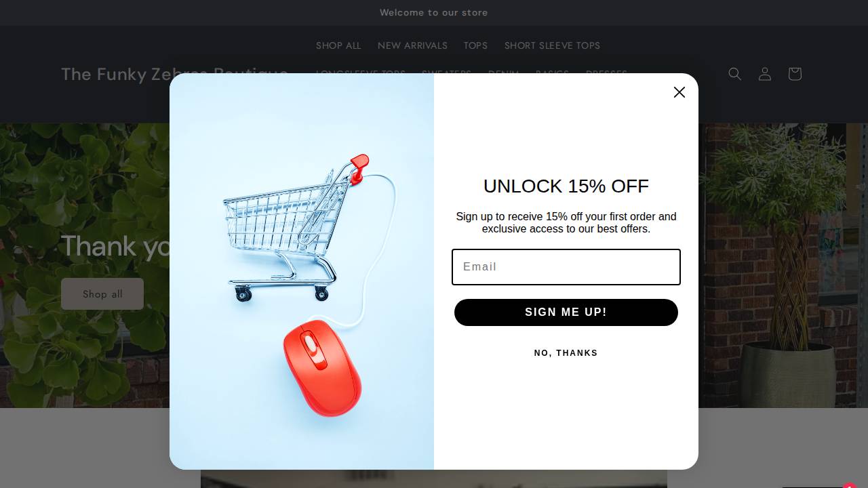This screenshot has width=868, height=488.
Task: Click into the Email input field
Action: click(566, 267)
